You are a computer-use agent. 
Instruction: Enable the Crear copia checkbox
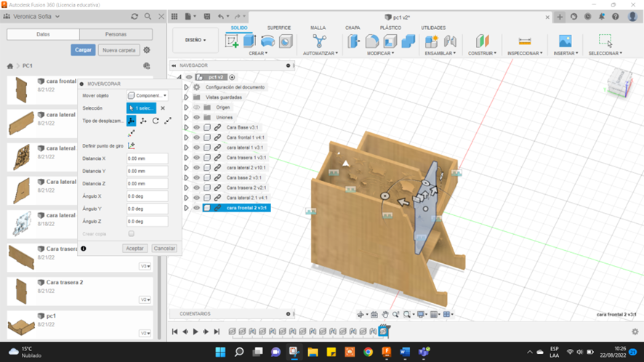(132, 234)
